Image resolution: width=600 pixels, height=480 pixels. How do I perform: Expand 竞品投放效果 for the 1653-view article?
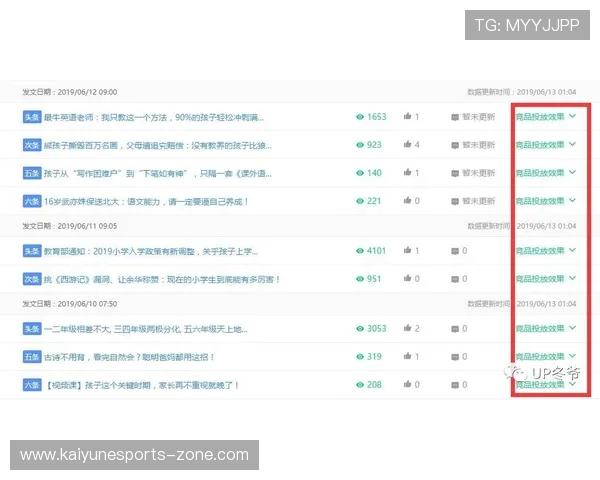(546, 116)
